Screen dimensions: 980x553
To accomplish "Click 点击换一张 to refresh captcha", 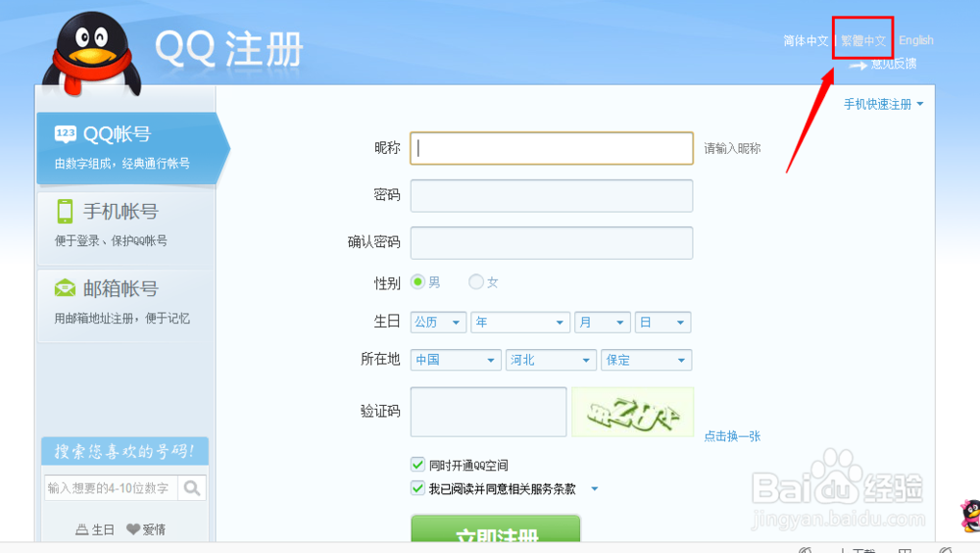I will click(x=732, y=436).
